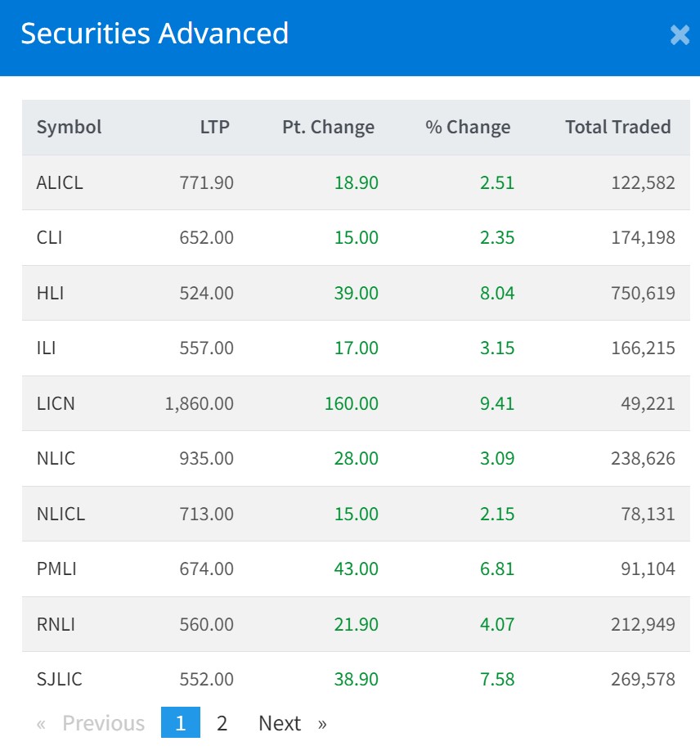Sort by LTP column header
Viewport: 700px width, 755px height.
(x=215, y=127)
